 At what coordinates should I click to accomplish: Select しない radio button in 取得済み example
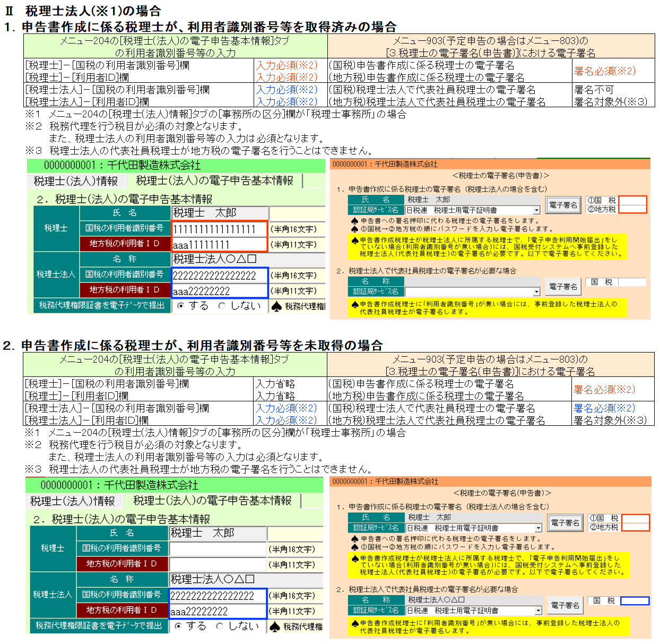[x=222, y=306]
